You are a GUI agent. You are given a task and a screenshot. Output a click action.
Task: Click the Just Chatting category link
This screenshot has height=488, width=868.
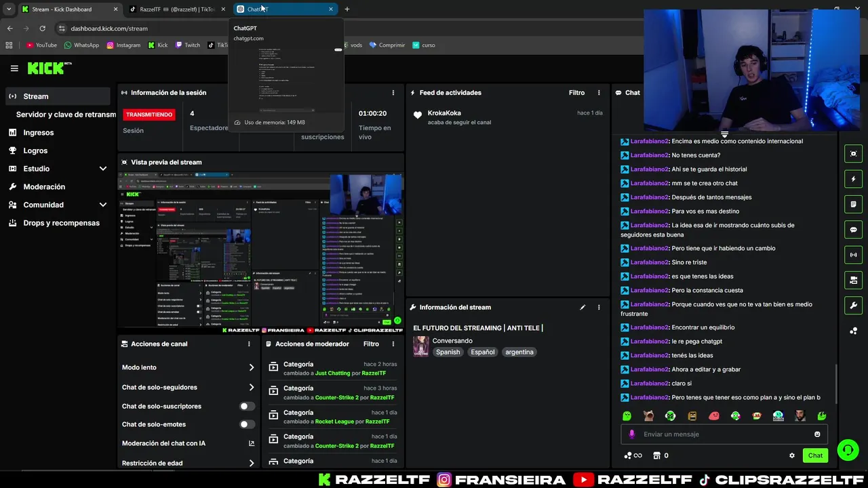click(332, 373)
